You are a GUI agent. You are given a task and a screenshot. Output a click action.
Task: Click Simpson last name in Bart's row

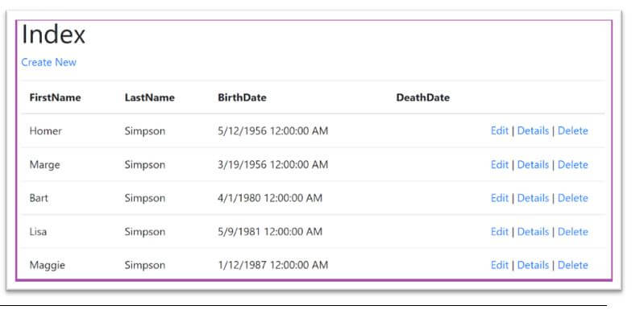click(x=145, y=199)
